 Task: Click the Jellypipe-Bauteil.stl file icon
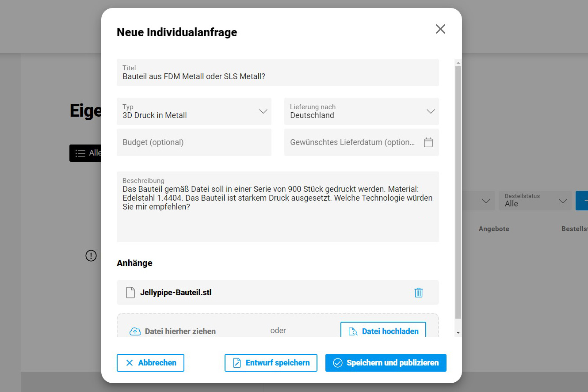pos(130,293)
